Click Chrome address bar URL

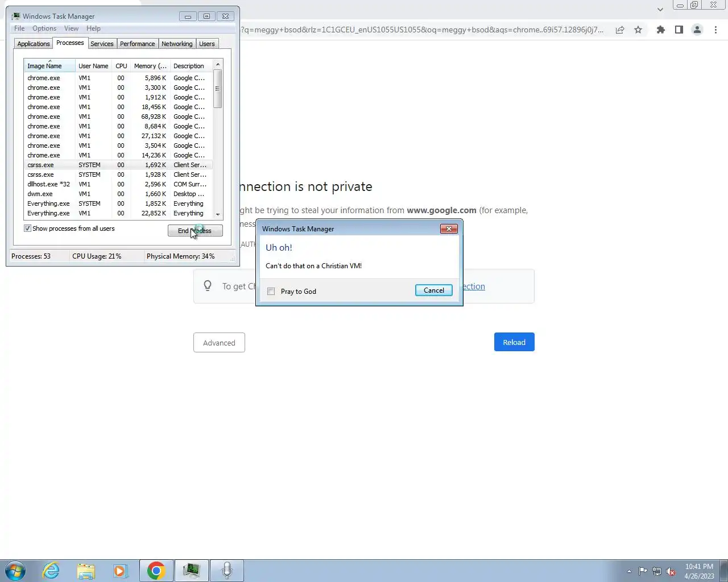[x=422, y=30]
